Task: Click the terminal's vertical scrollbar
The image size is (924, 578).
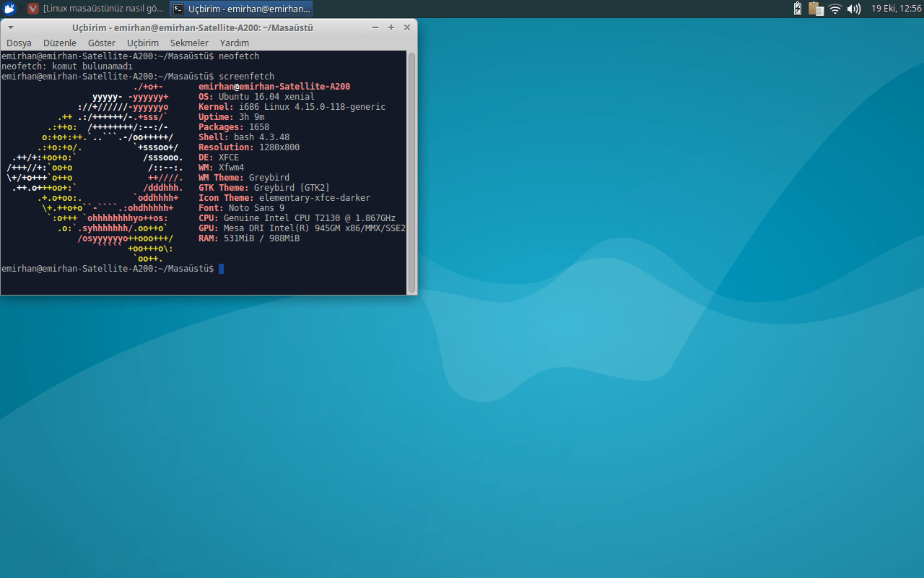Action: click(x=412, y=172)
